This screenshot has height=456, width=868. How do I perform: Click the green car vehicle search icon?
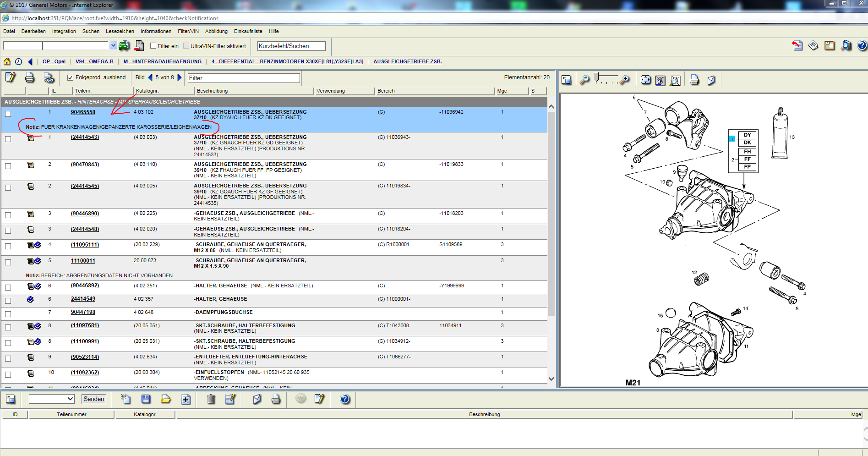click(124, 46)
